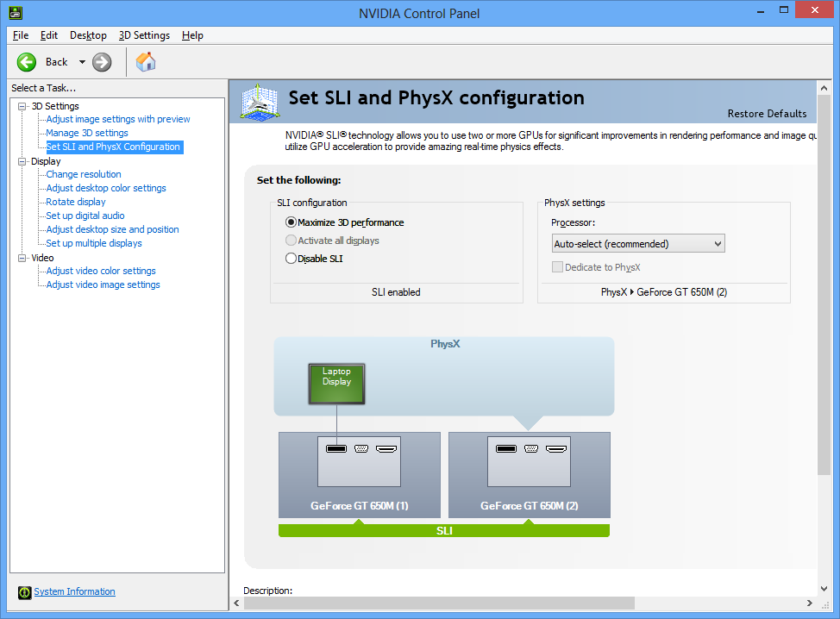Click the SLI and PhysX header icon

point(260,102)
